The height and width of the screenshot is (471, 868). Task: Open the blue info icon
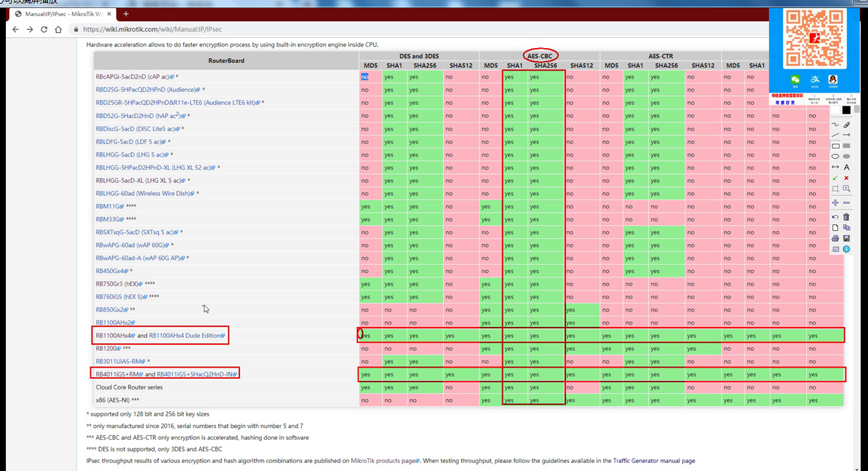click(846, 250)
